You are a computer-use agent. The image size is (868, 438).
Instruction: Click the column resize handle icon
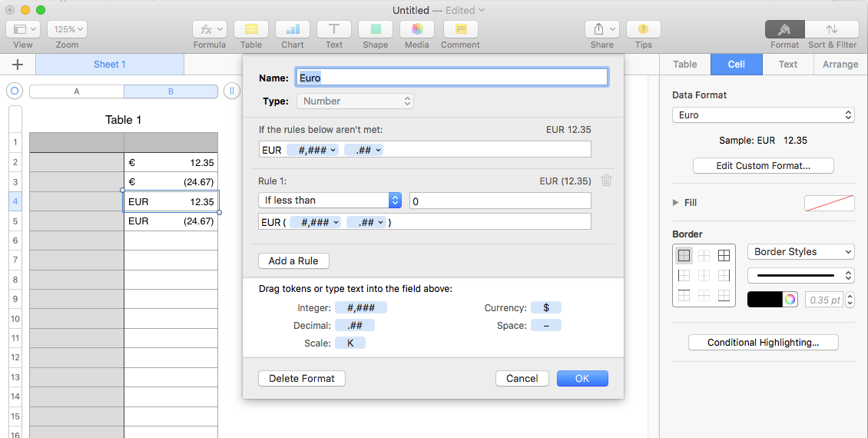tap(232, 91)
